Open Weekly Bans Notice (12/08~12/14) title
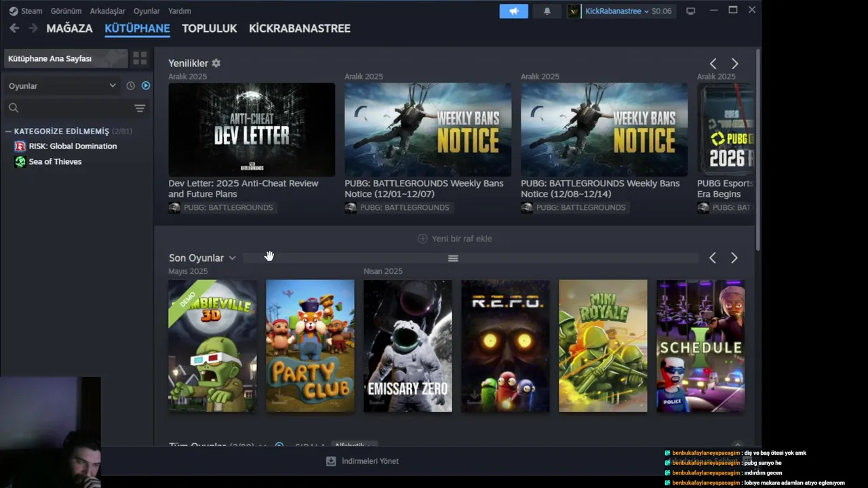The image size is (868, 488). pos(600,188)
